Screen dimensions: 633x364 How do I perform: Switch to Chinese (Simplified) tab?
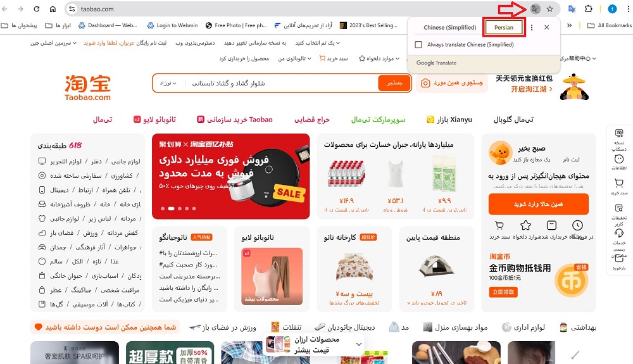click(449, 27)
